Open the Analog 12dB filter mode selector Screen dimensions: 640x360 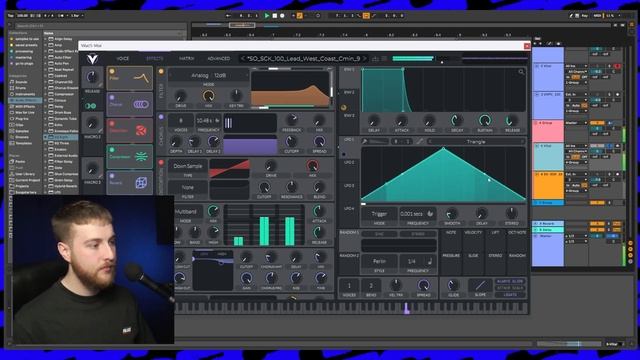208,76
